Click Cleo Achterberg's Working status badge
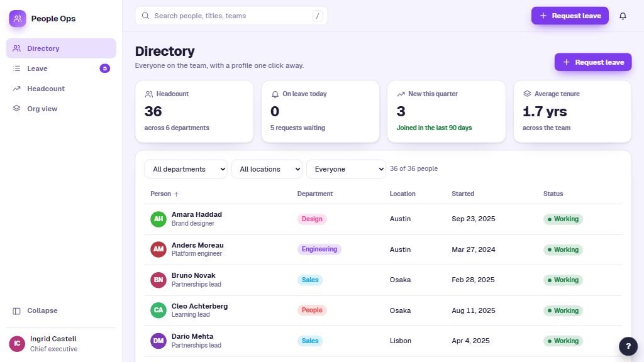The width and height of the screenshot is (644, 362). click(x=563, y=310)
